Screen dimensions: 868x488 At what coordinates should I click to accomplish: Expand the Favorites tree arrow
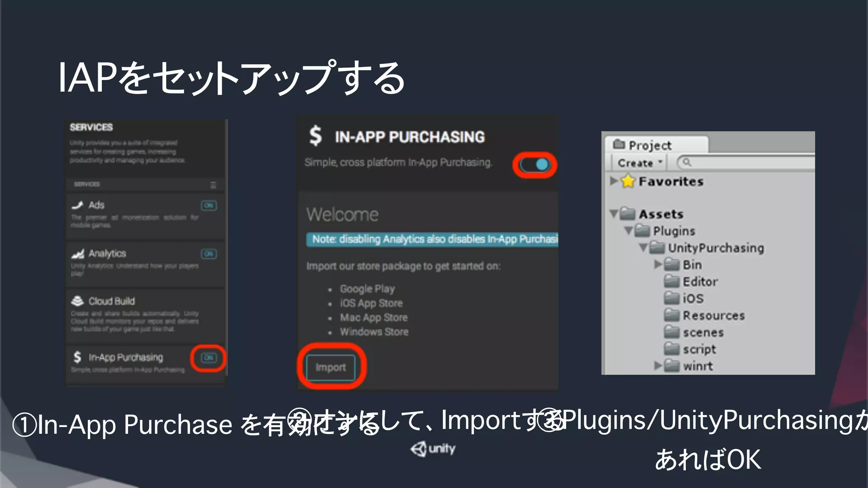614,181
